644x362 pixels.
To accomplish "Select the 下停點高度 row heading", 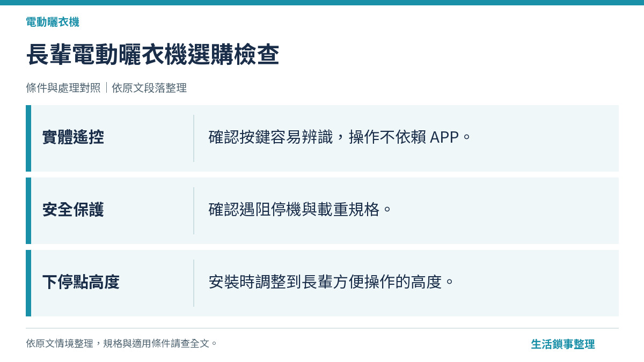I will 80,283.
